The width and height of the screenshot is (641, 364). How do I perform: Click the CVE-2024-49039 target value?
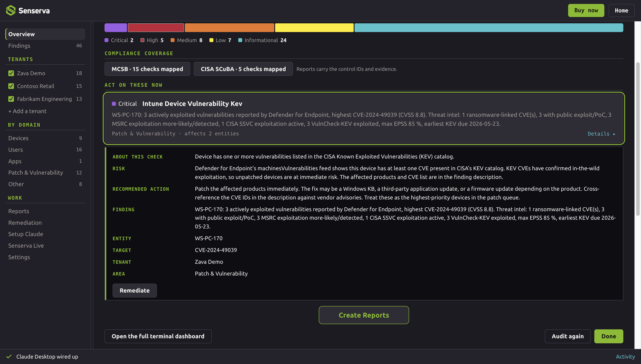216,250
